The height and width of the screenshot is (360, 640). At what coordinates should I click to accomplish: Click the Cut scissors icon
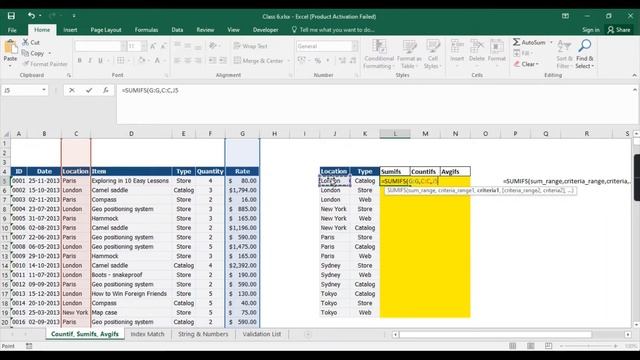[25, 42]
